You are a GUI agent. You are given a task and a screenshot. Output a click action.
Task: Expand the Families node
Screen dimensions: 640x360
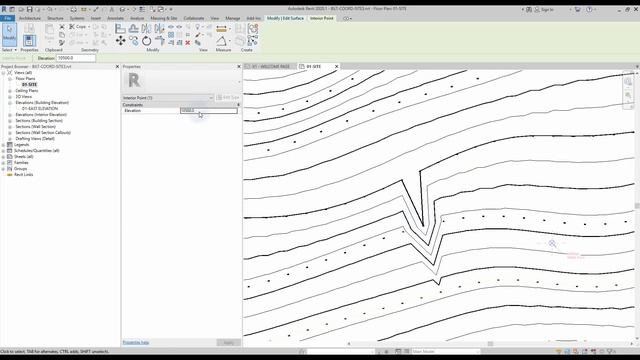(x=3, y=162)
